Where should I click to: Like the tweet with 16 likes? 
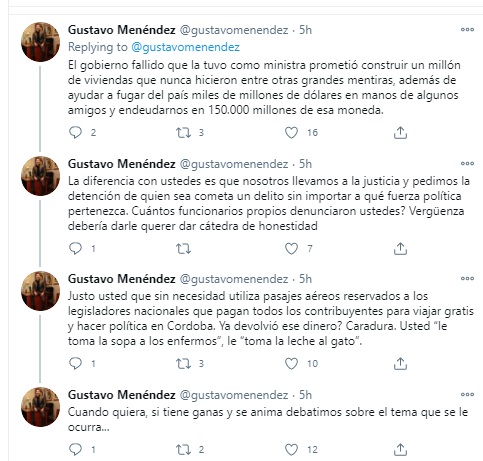(x=291, y=133)
